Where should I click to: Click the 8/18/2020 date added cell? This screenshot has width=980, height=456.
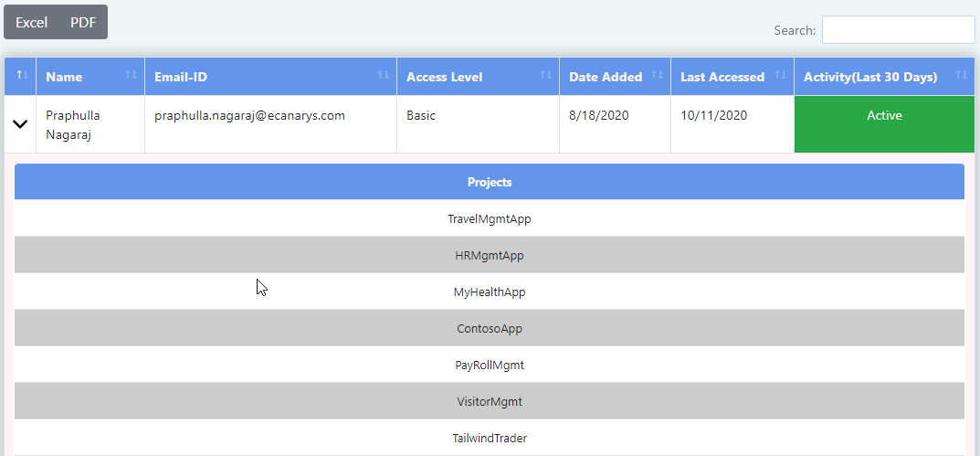point(615,124)
